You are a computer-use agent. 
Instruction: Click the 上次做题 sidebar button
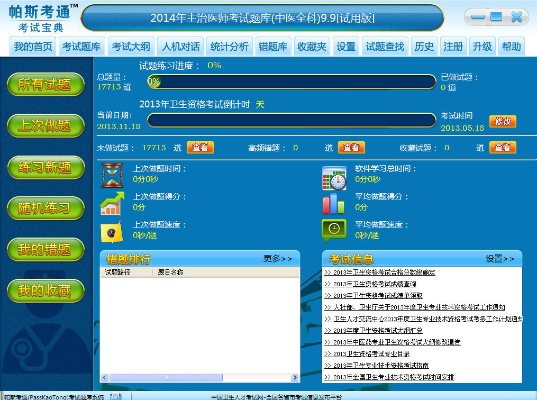click(46, 126)
